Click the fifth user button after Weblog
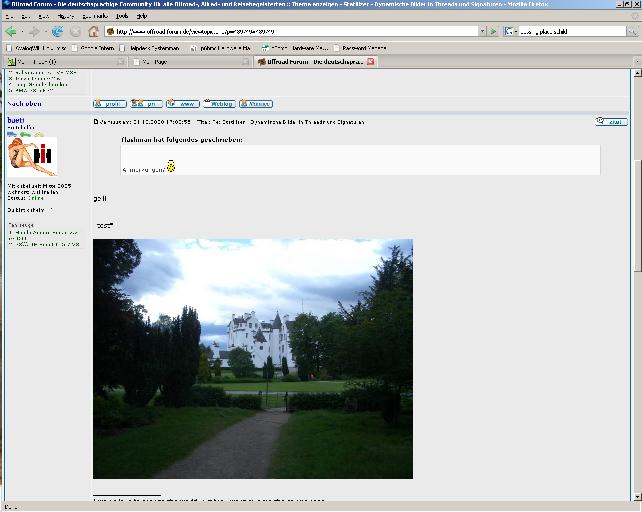 coord(256,104)
